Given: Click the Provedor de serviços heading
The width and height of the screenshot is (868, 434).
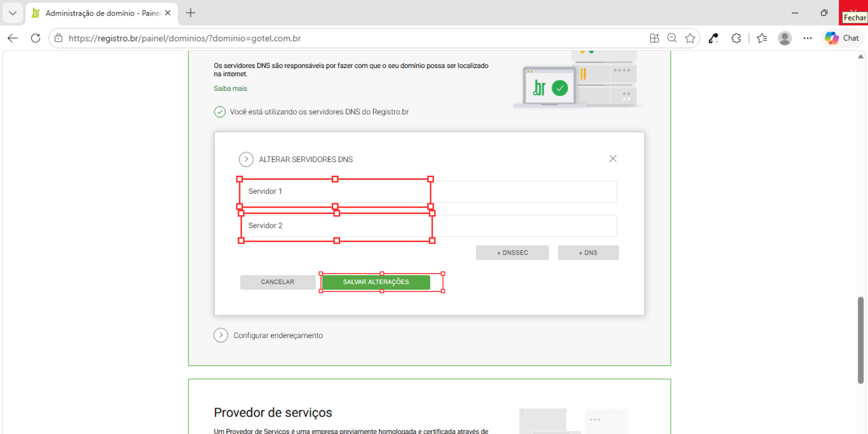Looking at the screenshot, I should 273,412.
